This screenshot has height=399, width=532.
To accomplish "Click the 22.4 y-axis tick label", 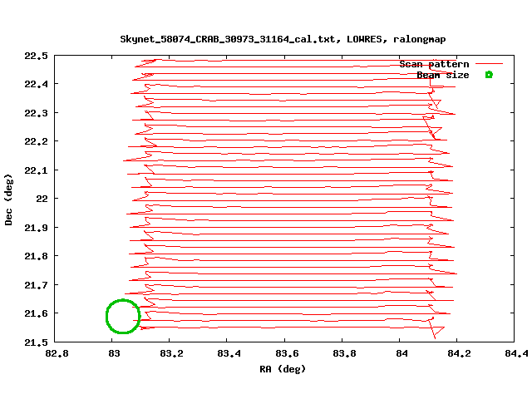I will point(36,84).
